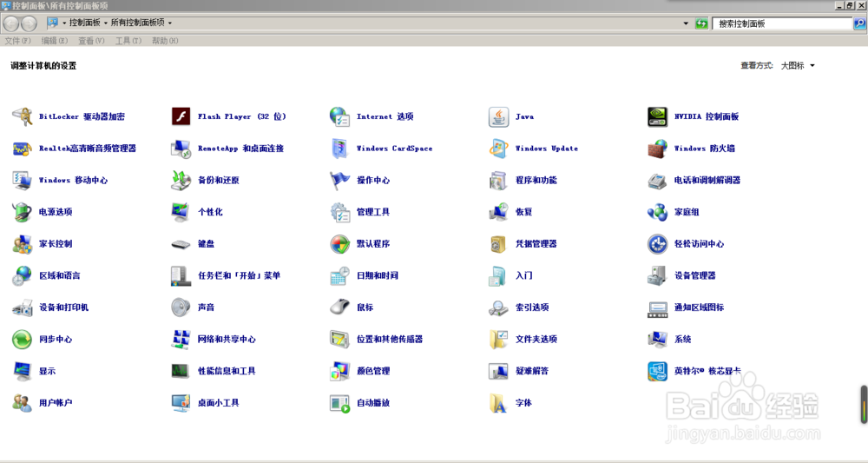Expand the 控制面板 breadcrumb arrow
Image resolution: width=868 pixels, height=463 pixels.
coord(105,23)
